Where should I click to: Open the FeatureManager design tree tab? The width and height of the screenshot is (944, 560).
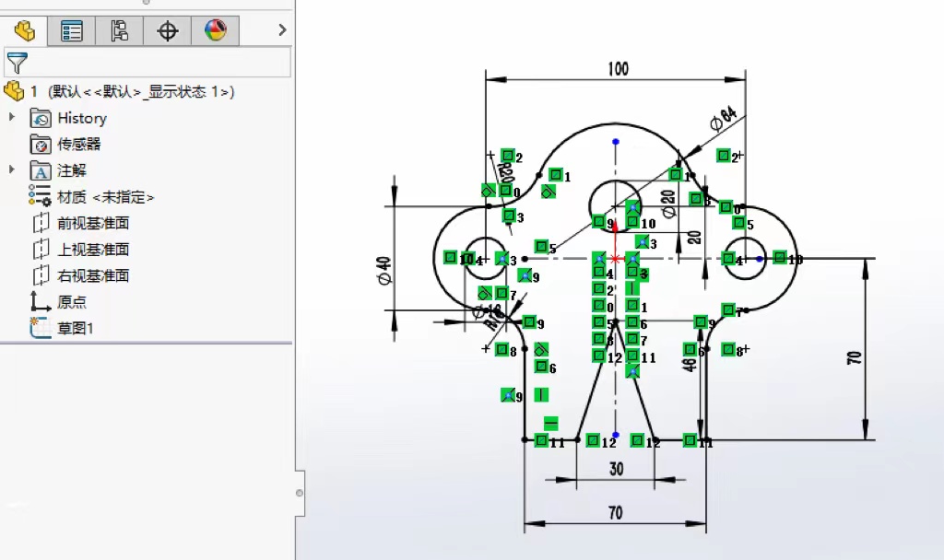24,30
